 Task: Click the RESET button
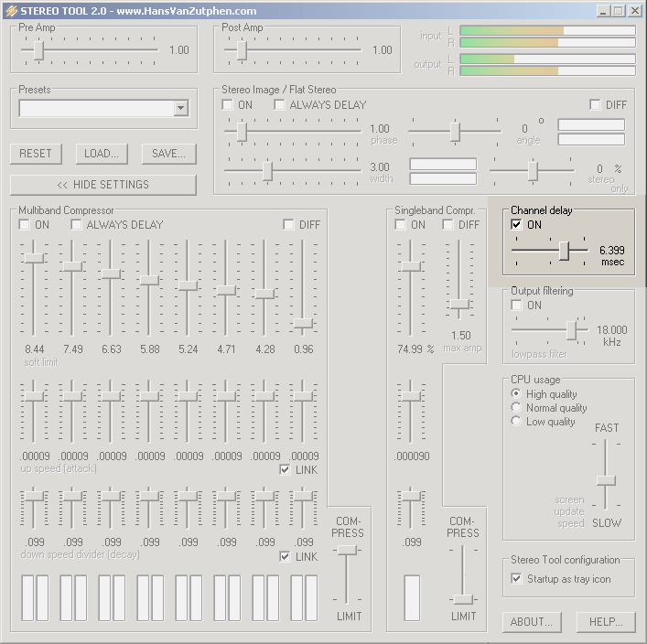pos(36,154)
